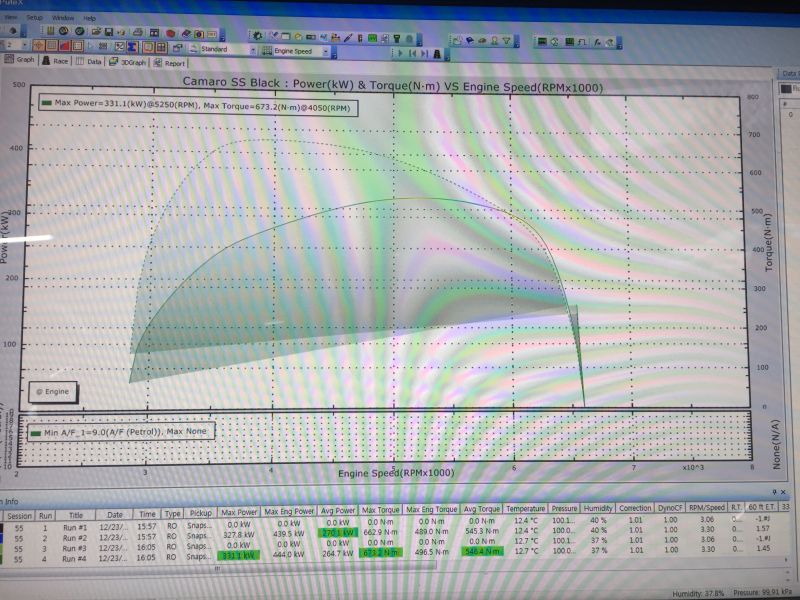This screenshot has width=800, height=600.
Task: Click the save floppy disk icon
Action: 109,32
